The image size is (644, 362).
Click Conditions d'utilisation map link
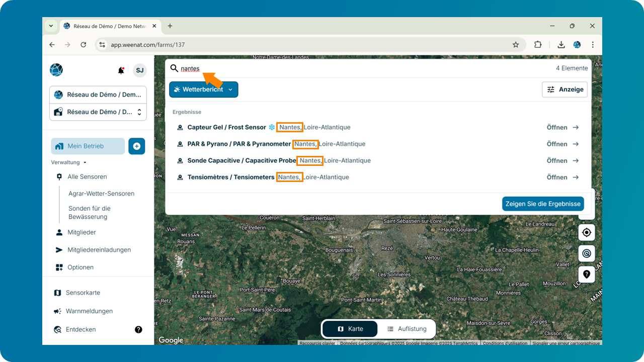click(x=505, y=343)
